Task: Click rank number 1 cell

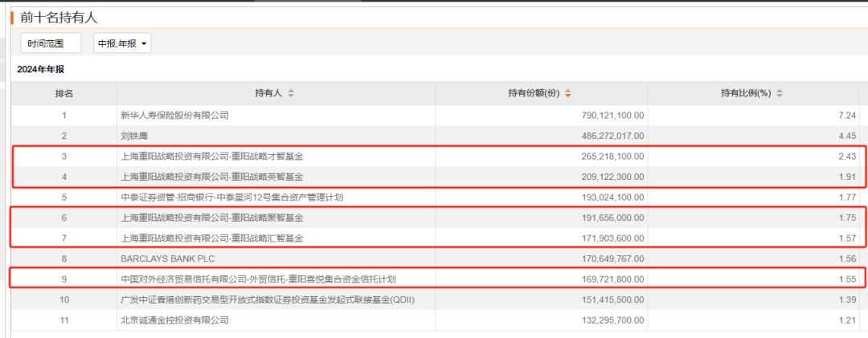Action: (63, 116)
